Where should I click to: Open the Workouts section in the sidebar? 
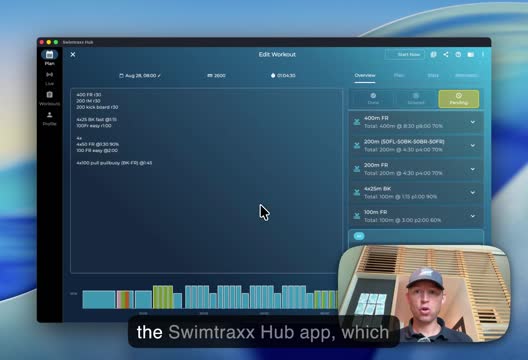coord(50,98)
